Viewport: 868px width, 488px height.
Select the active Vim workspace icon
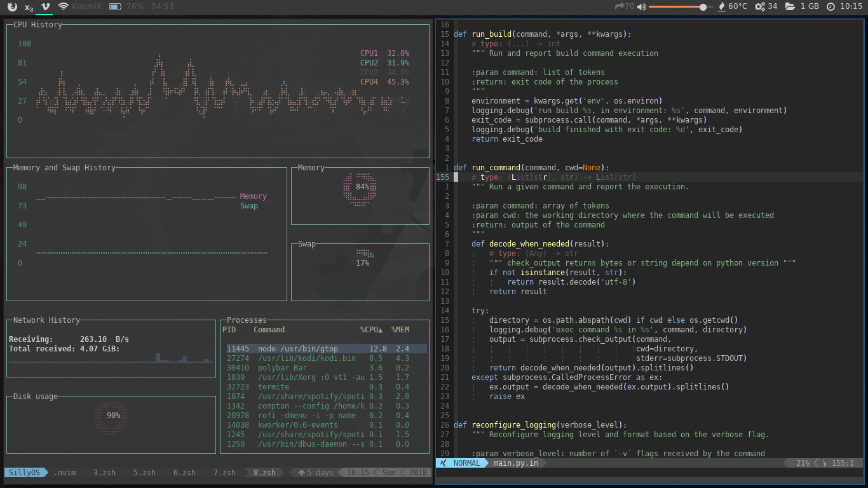[x=45, y=6]
